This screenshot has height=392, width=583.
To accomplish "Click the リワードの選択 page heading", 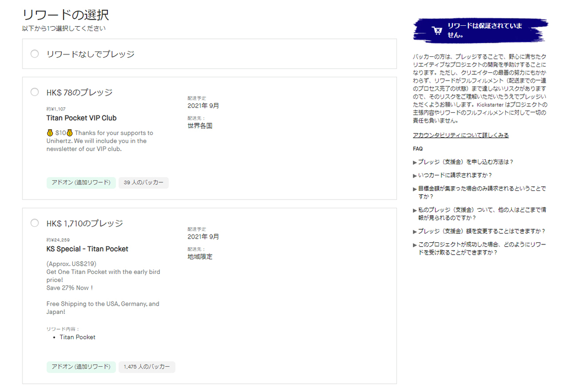I will 66,15.
